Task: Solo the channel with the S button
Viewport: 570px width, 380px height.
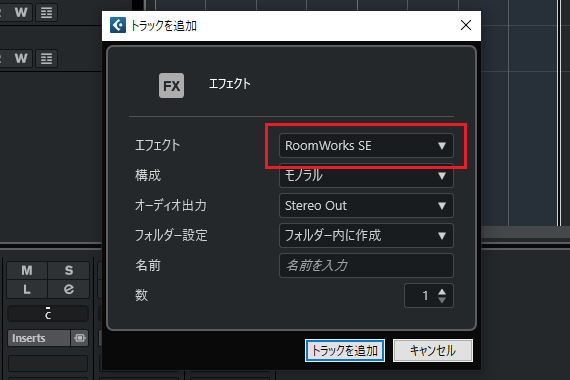Action: coord(69,271)
